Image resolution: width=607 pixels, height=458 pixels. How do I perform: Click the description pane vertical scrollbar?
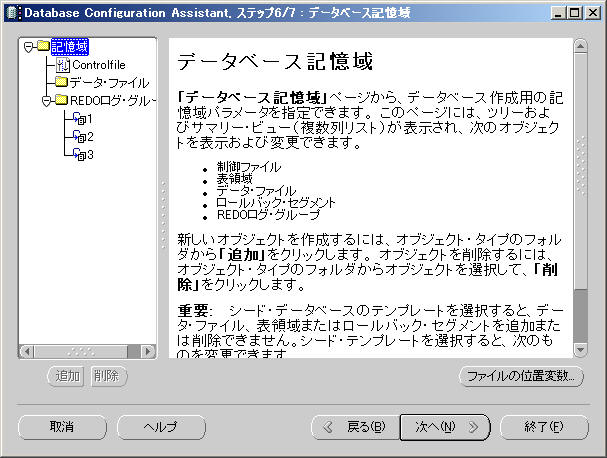580,200
